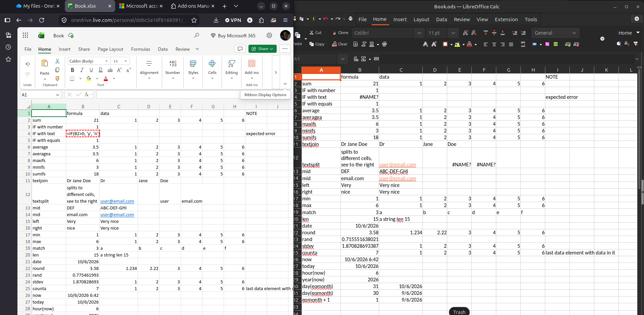This screenshot has height=315, width=644.
Task: Toggle italic in LibreOffice toolbar
Action: 364,44
